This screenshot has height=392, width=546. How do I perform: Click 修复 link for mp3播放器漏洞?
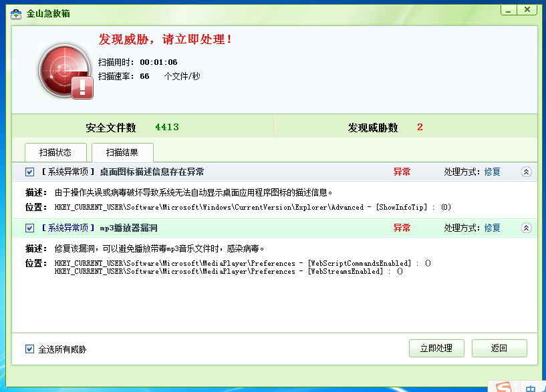(x=492, y=228)
